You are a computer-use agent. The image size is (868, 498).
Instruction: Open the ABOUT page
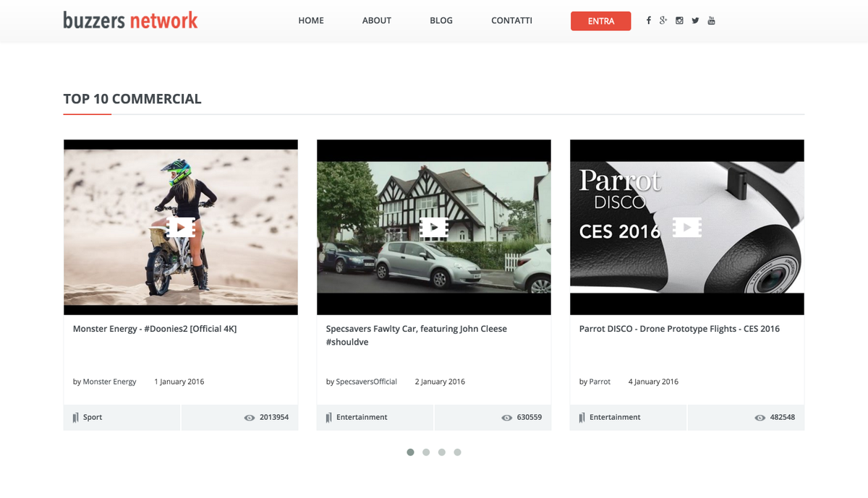point(377,20)
